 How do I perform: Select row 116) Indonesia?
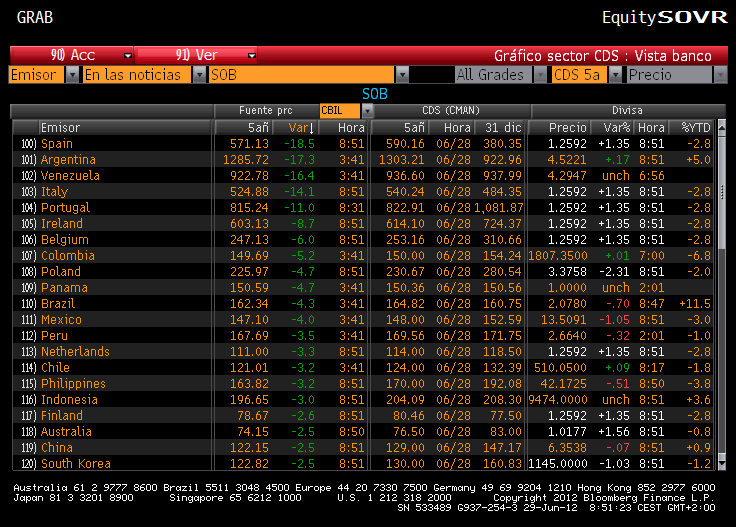362,399
